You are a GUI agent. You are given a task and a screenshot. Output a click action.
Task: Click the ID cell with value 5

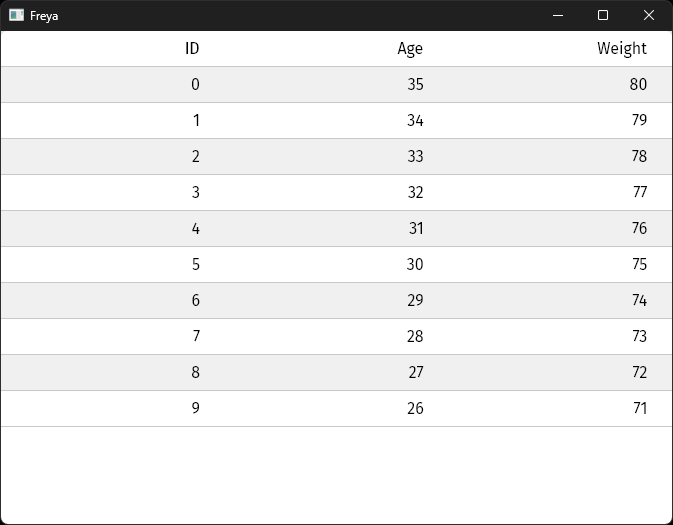(195, 264)
